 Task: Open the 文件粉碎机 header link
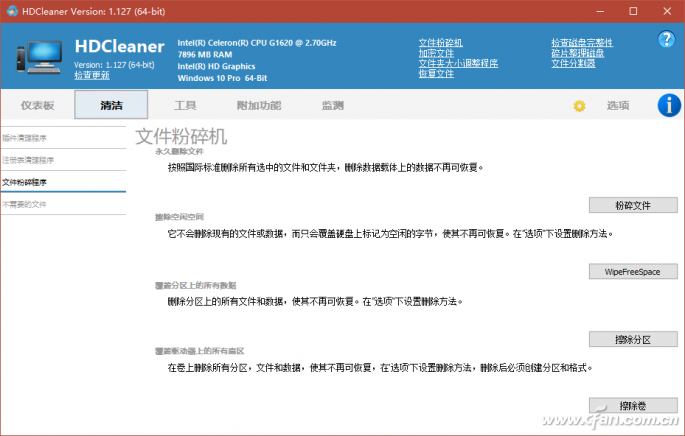[440, 42]
